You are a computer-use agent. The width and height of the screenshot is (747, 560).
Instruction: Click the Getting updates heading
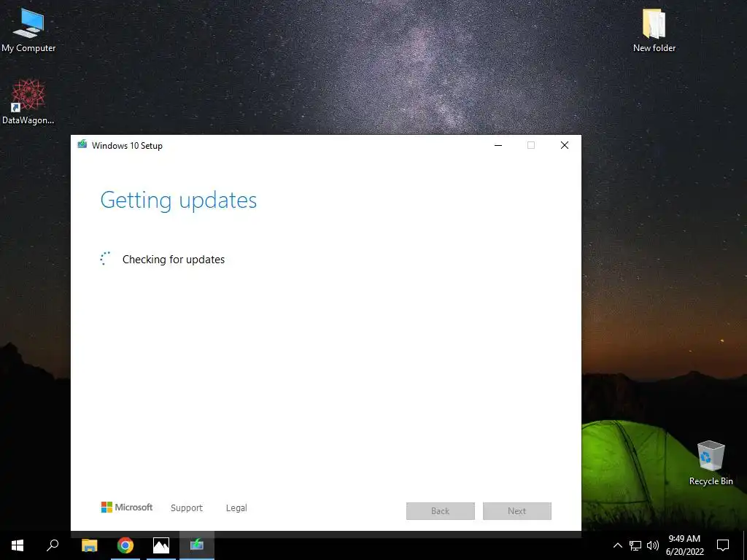click(179, 200)
